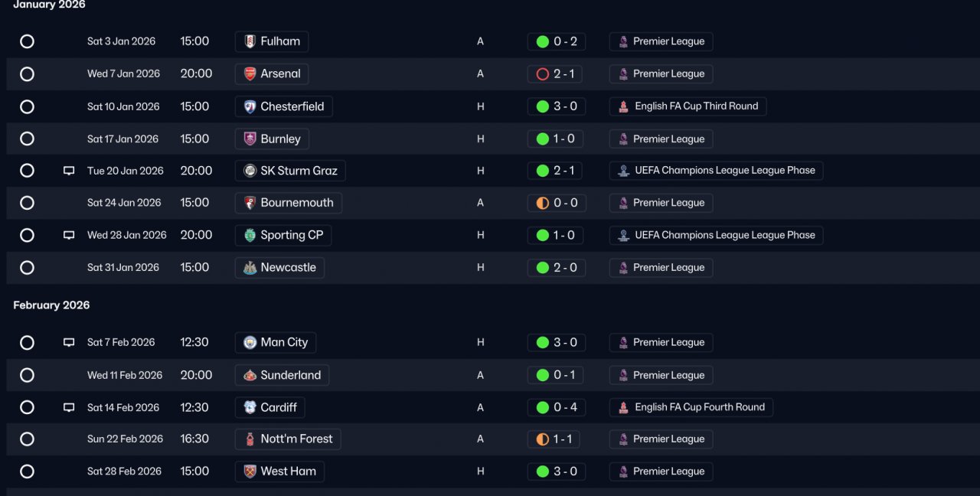Open the 0 - 4 result at Cardiff
Image resolution: width=980 pixels, height=496 pixels.
[x=557, y=407]
